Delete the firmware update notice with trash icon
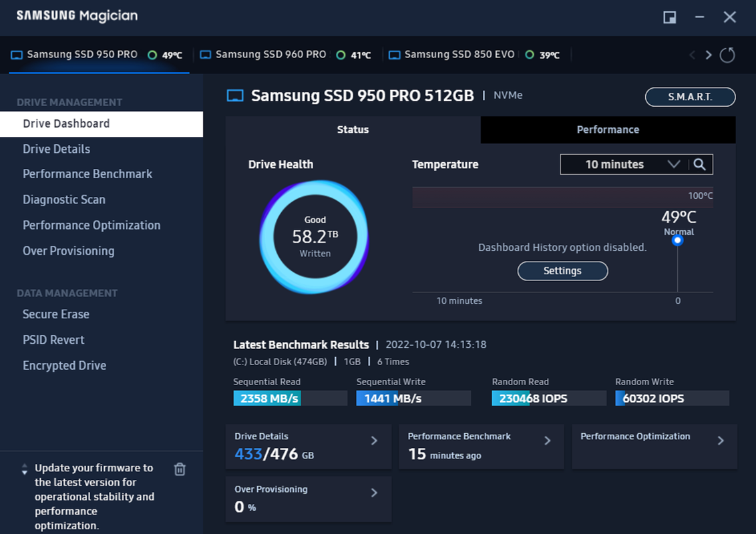Screen dimensions: 756x534 (180, 469)
